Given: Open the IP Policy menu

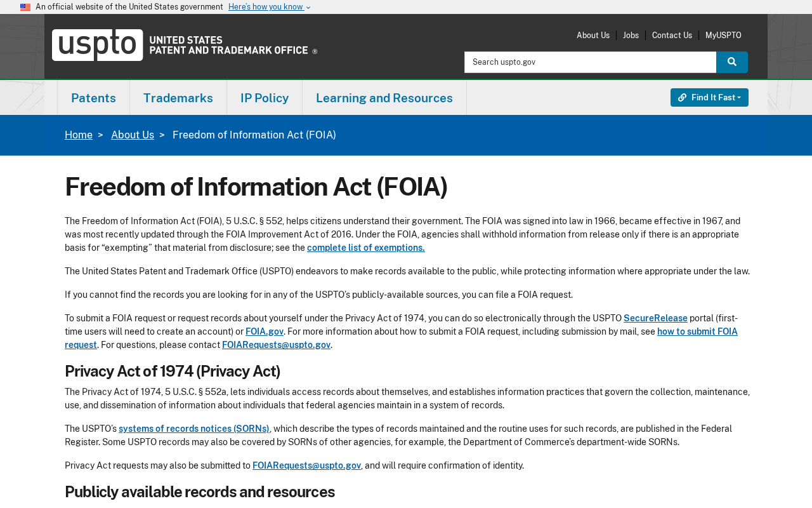Looking at the screenshot, I should (x=265, y=98).
